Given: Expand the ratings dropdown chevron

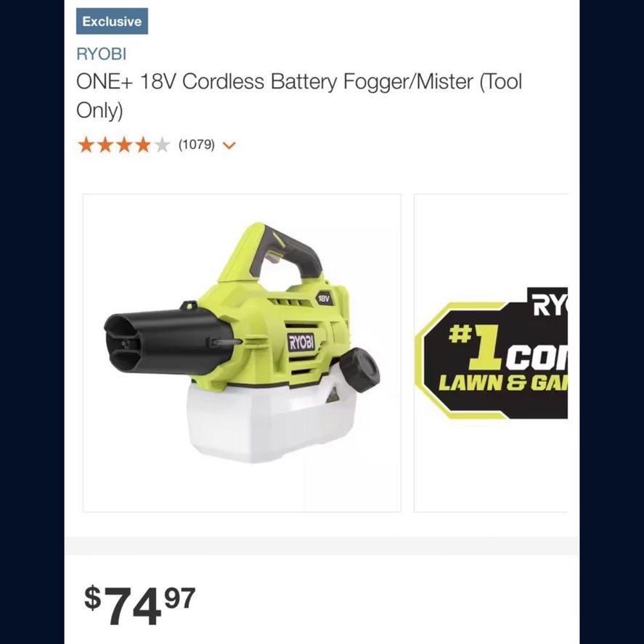Looking at the screenshot, I should [229, 145].
